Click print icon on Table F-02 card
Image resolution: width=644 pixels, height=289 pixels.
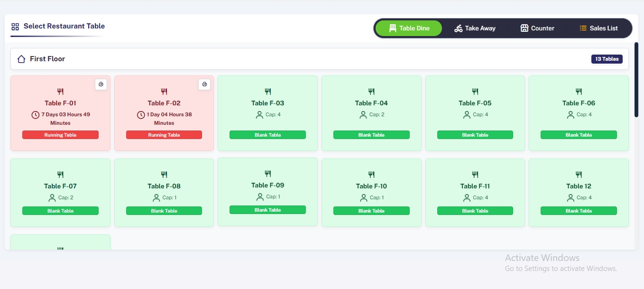pos(204,84)
